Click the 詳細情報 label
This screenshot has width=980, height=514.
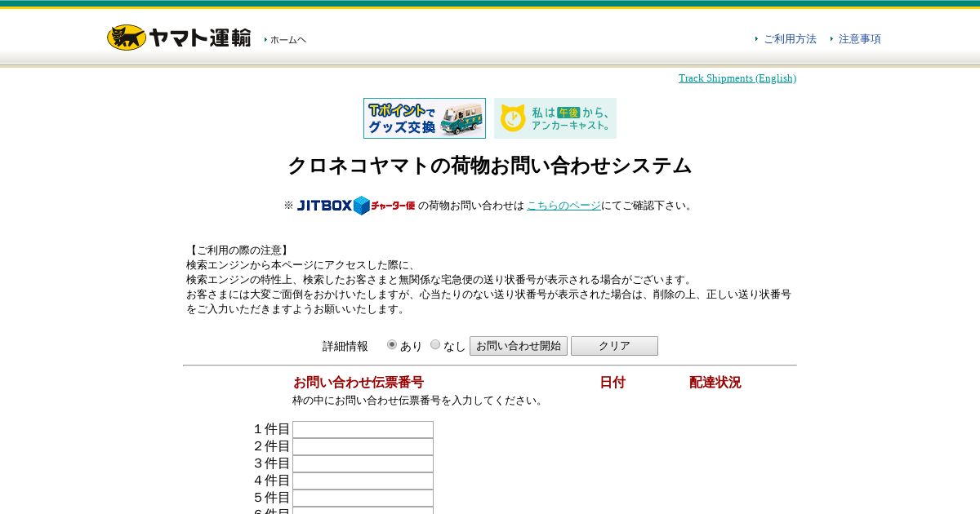coord(345,347)
